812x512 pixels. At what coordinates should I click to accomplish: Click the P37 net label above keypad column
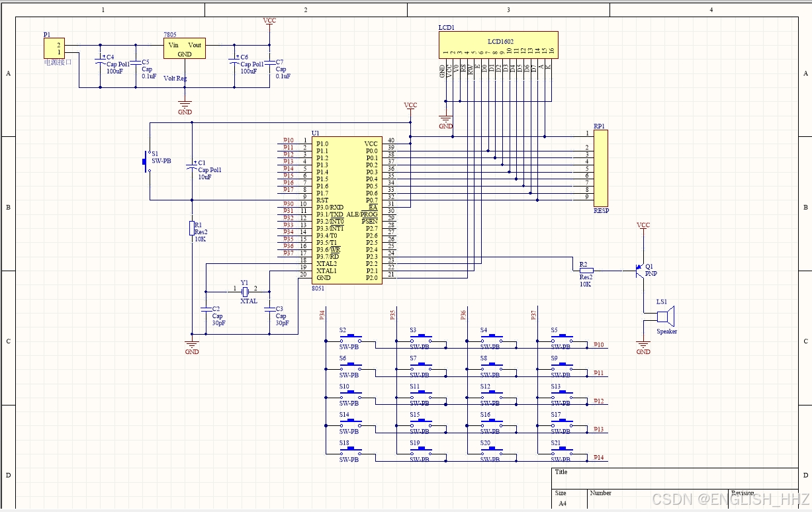533,315
